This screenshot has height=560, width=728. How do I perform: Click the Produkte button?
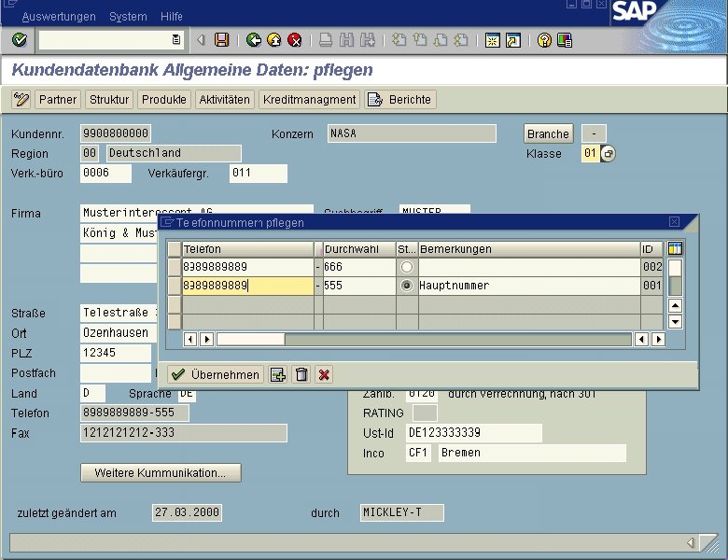click(x=164, y=99)
